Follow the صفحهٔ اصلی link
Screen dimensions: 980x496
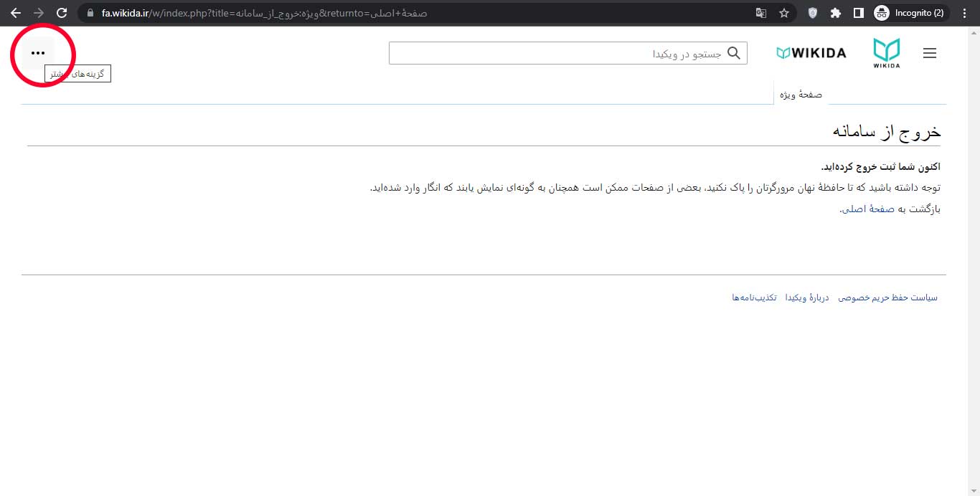[x=867, y=209]
